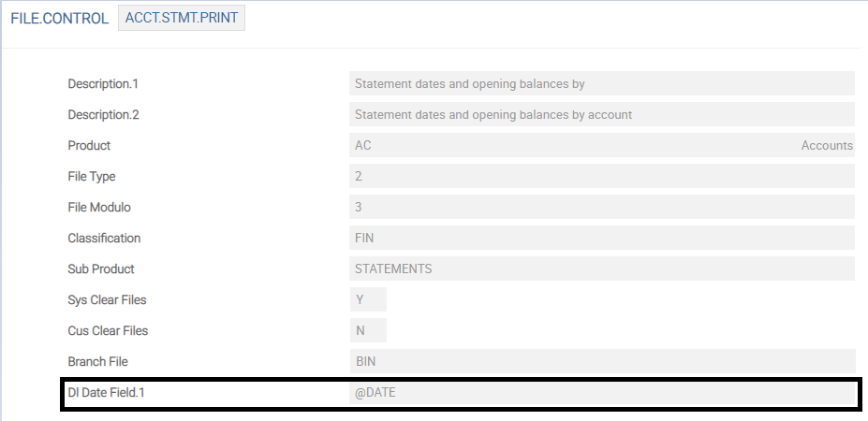
Task: Click the File Modulo input field
Action: point(601,208)
